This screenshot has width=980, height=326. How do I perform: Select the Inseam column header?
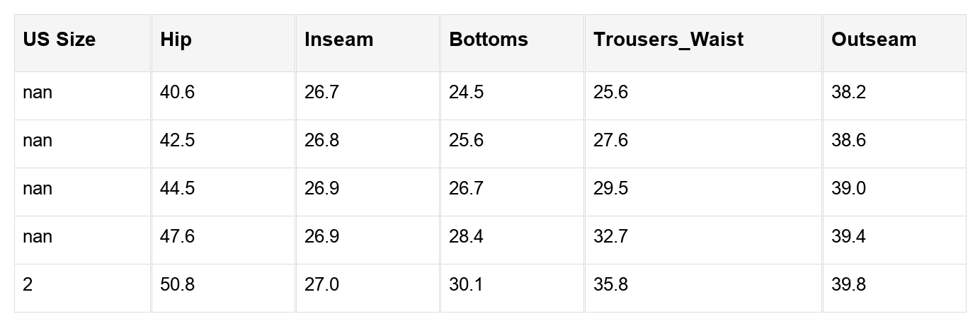338,40
